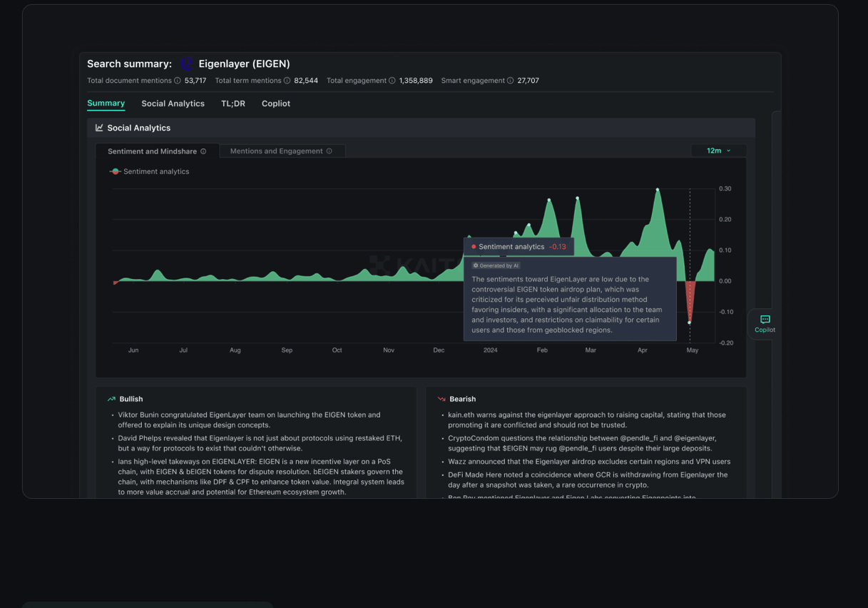Viewport: 868px width, 608px height.
Task: Click the Eigenlayer token logo icon
Action: (187, 64)
